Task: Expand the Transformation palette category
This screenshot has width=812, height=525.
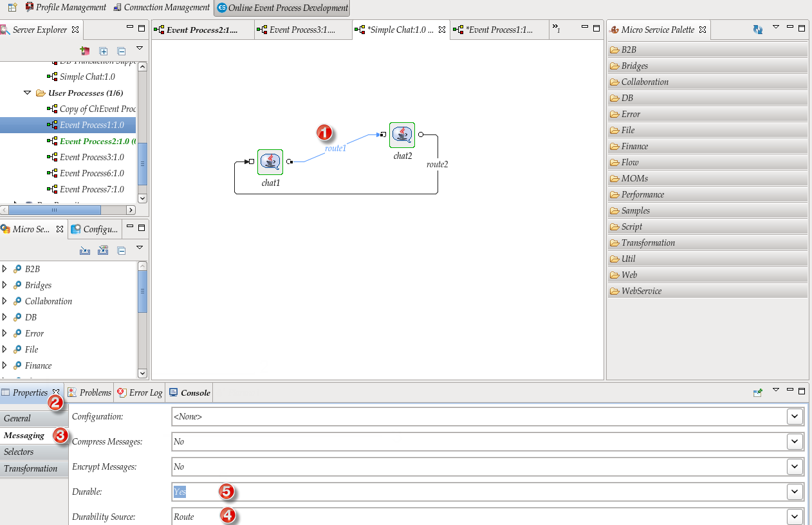Action: (648, 243)
